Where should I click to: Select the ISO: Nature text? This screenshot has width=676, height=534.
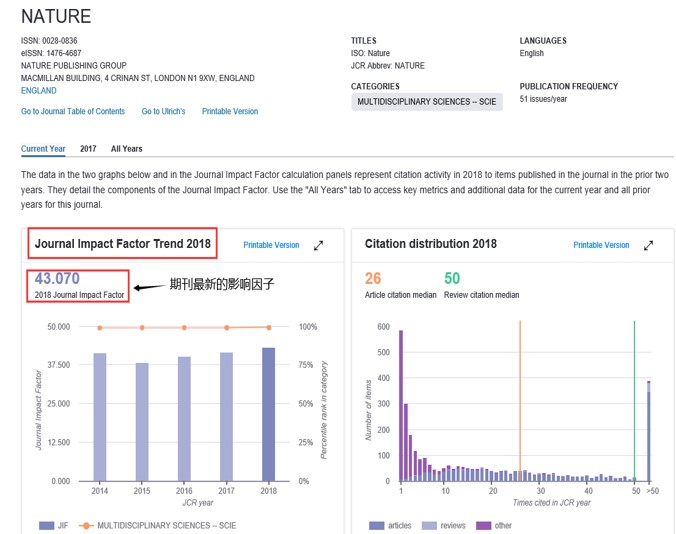(370, 53)
